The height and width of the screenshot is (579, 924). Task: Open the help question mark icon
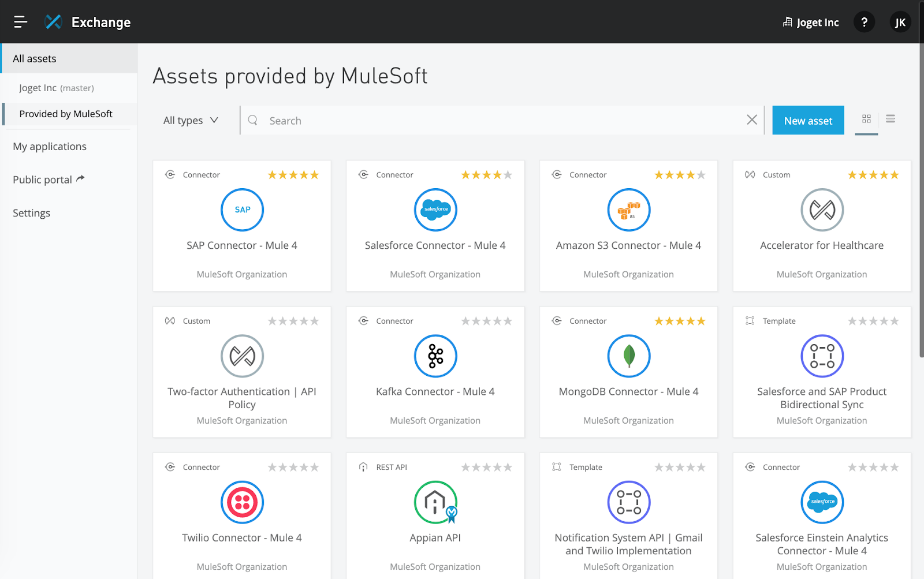tap(864, 22)
